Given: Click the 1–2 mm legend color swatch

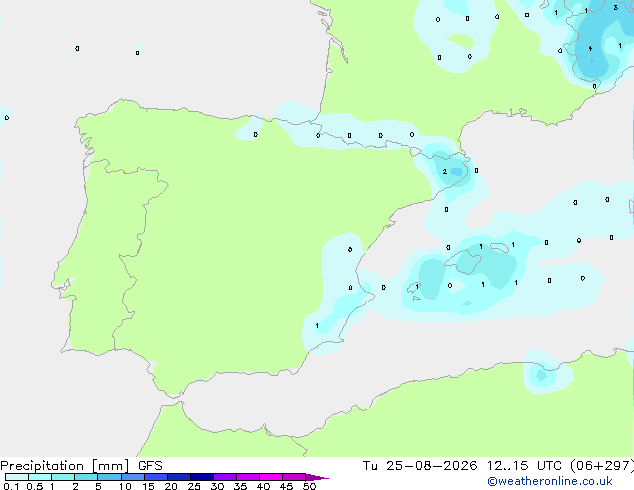Looking at the screenshot, I should 63,477.
